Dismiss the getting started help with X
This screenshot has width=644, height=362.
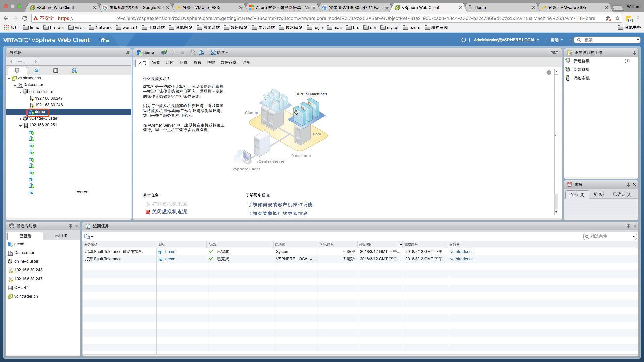point(549,73)
